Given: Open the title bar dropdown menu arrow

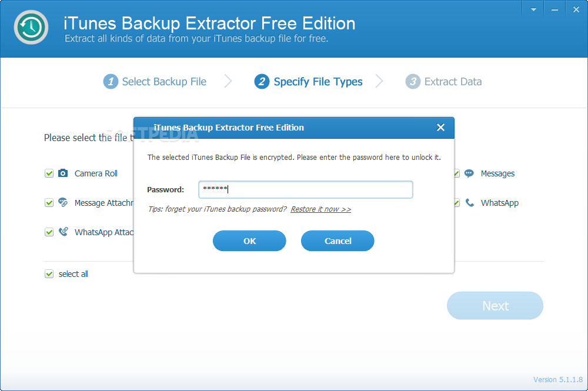Looking at the screenshot, I should point(533,10).
